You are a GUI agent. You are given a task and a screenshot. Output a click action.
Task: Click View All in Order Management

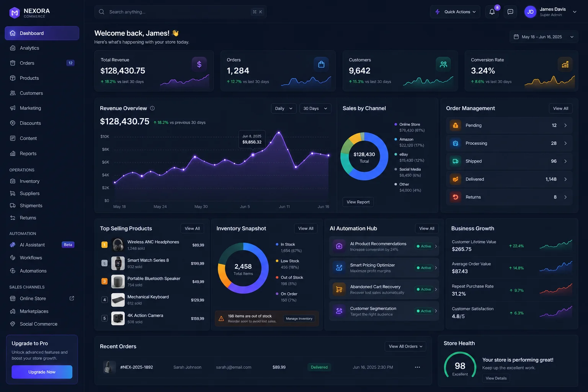560,108
